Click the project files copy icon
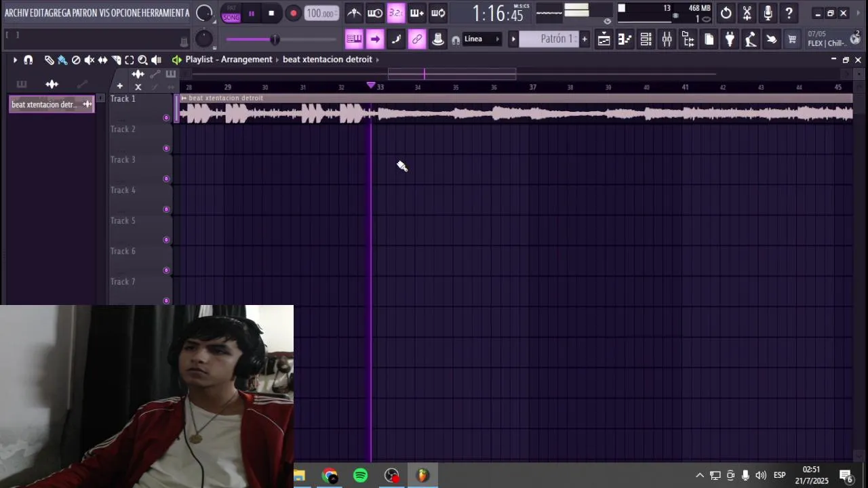 709,39
